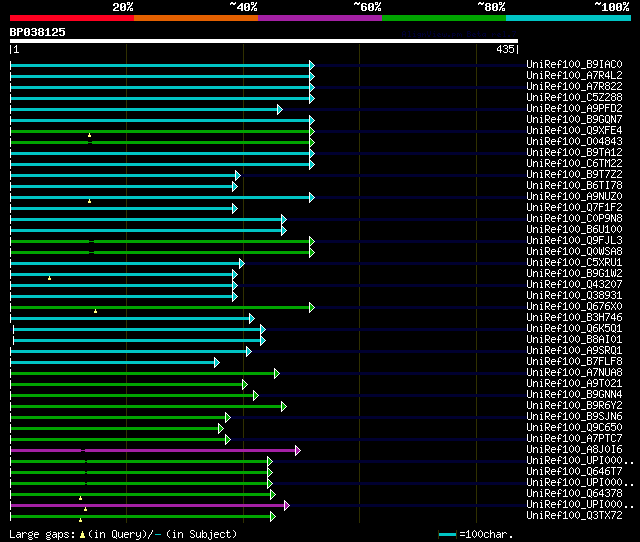Select UniRef100_C0P9N8 label

point(574,219)
